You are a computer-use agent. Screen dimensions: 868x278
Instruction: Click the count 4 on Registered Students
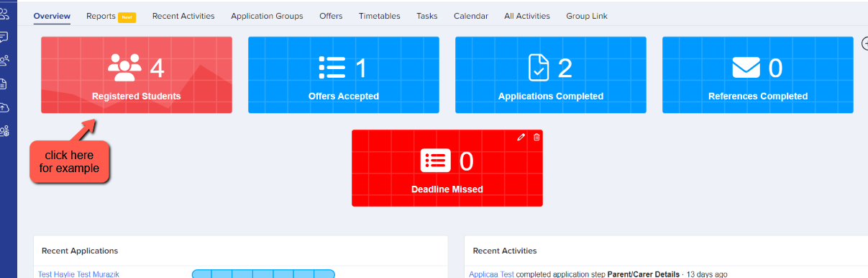(x=157, y=68)
